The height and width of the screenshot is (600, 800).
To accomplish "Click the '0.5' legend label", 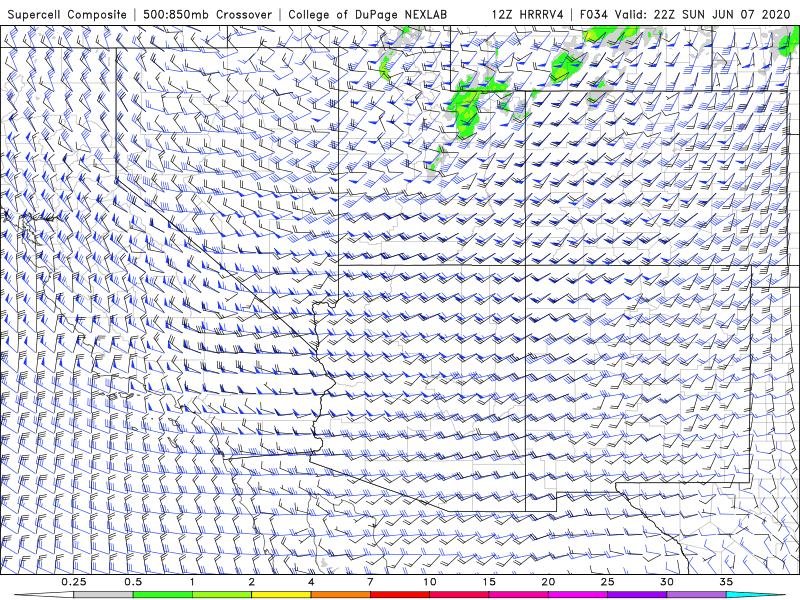I will (133, 582).
